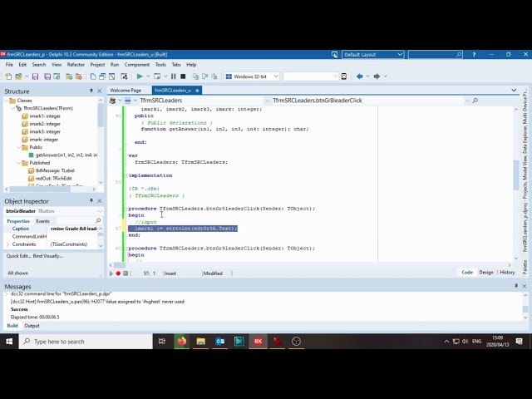Click the Stop program square icon
Screen dimensions: 532x399
(183, 76)
